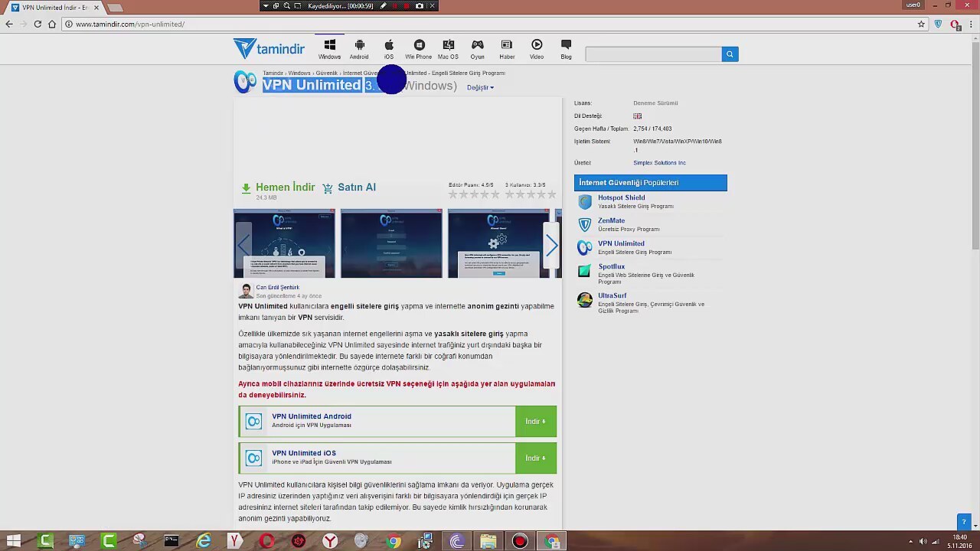Click the author name Can Erdil Şentürk
The width and height of the screenshot is (980, 551).
(277, 288)
